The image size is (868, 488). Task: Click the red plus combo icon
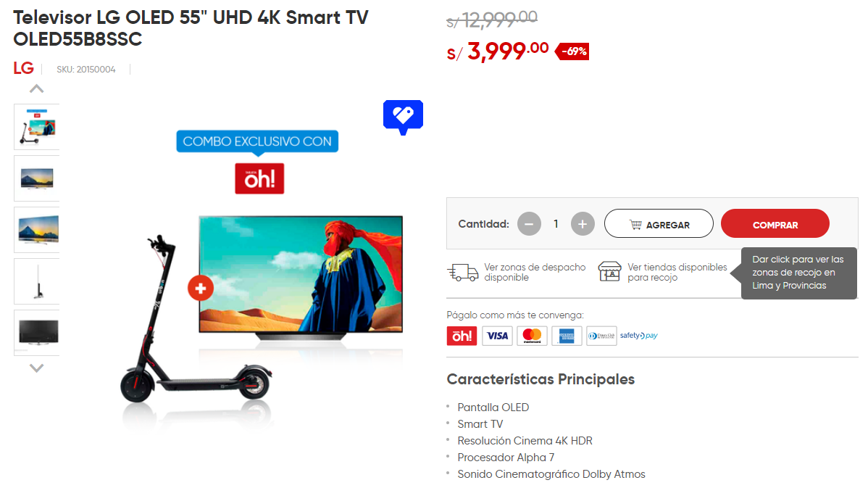click(201, 288)
